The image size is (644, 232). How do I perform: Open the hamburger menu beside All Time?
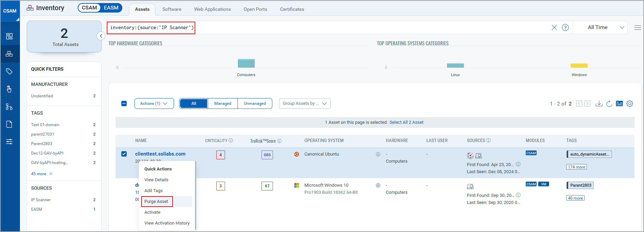pos(638,27)
